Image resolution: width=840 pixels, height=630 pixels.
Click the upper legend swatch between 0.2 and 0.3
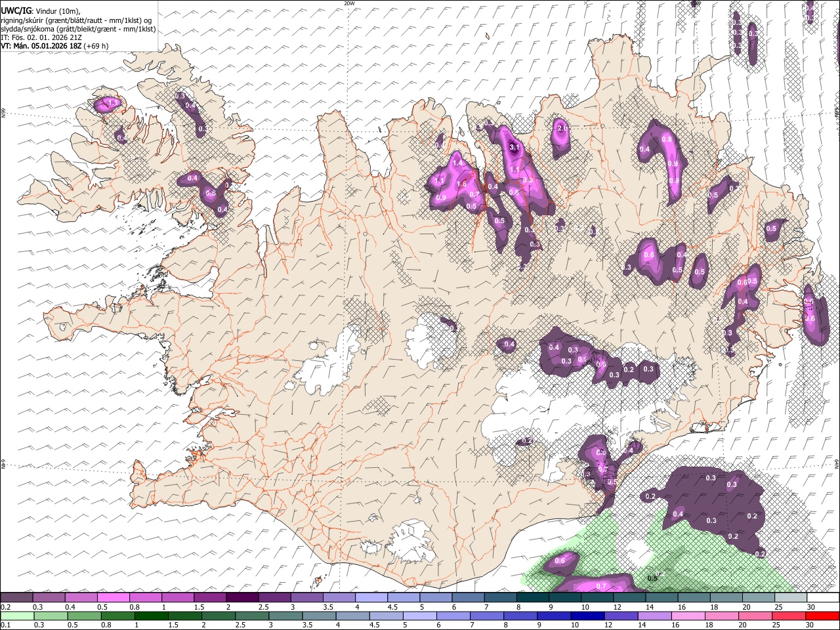pyautogui.click(x=16, y=597)
